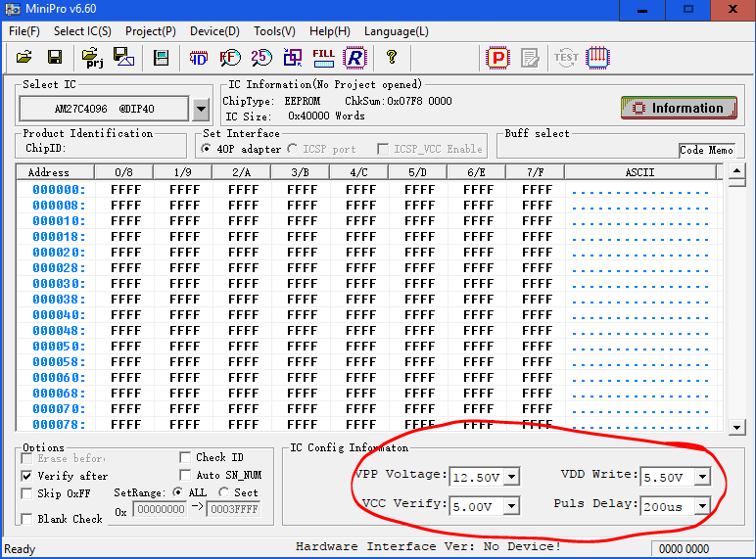Click the range end field 0003FFFF
The height and width of the screenshot is (559, 756).
pos(234,509)
